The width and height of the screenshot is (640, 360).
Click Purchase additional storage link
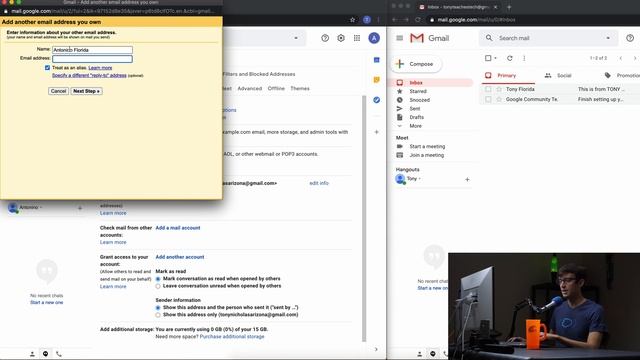click(232, 337)
